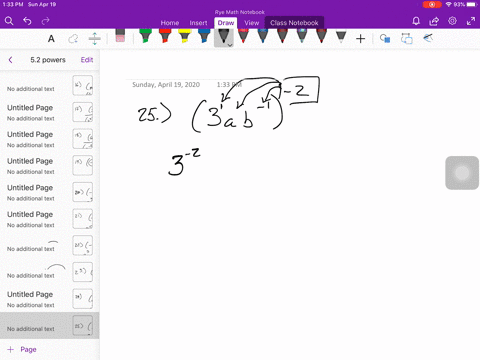Choose the Lasso Select tool

pyautogui.click(x=73, y=39)
